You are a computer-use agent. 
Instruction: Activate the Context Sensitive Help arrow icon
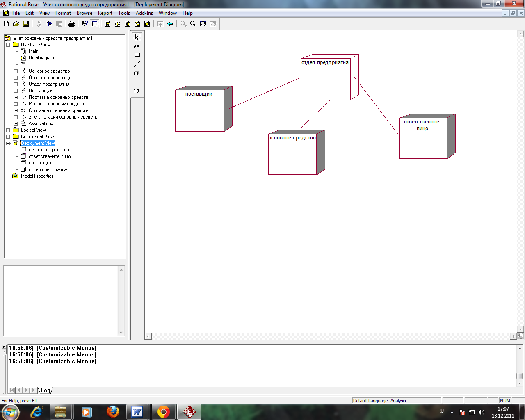[85, 24]
